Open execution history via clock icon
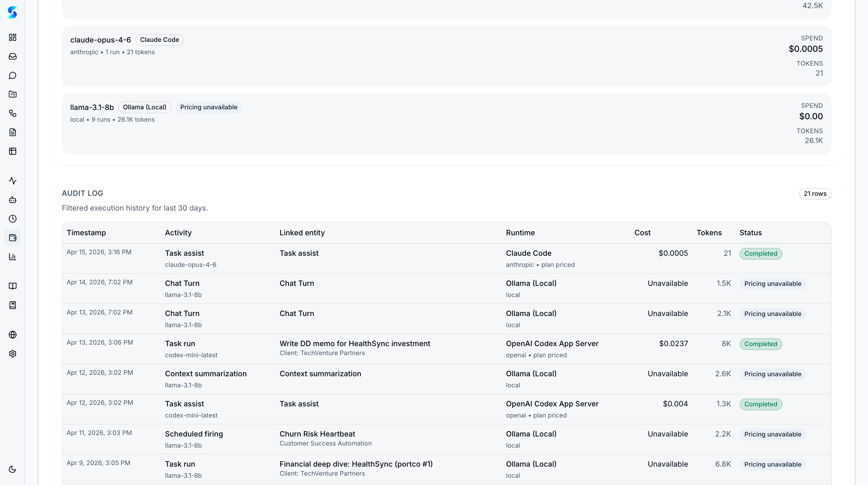 tap(12, 219)
